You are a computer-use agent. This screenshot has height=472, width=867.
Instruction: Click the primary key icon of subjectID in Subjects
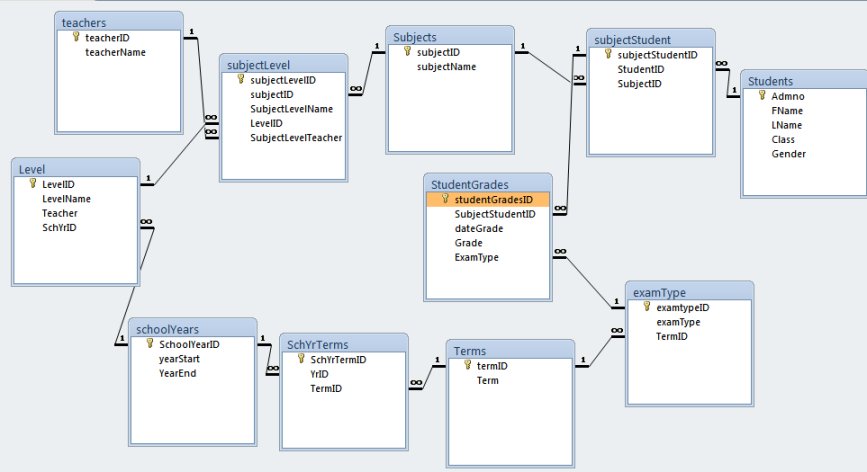[x=408, y=51]
